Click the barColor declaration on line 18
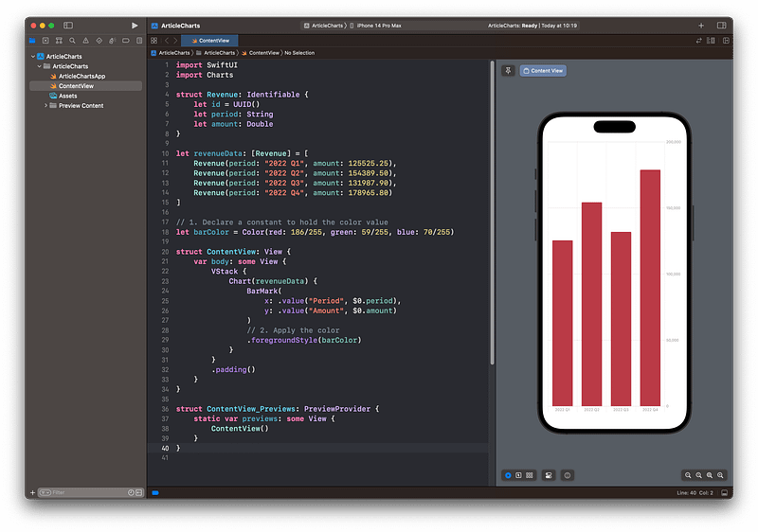This screenshot has width=758, height=532. (315, 232)
